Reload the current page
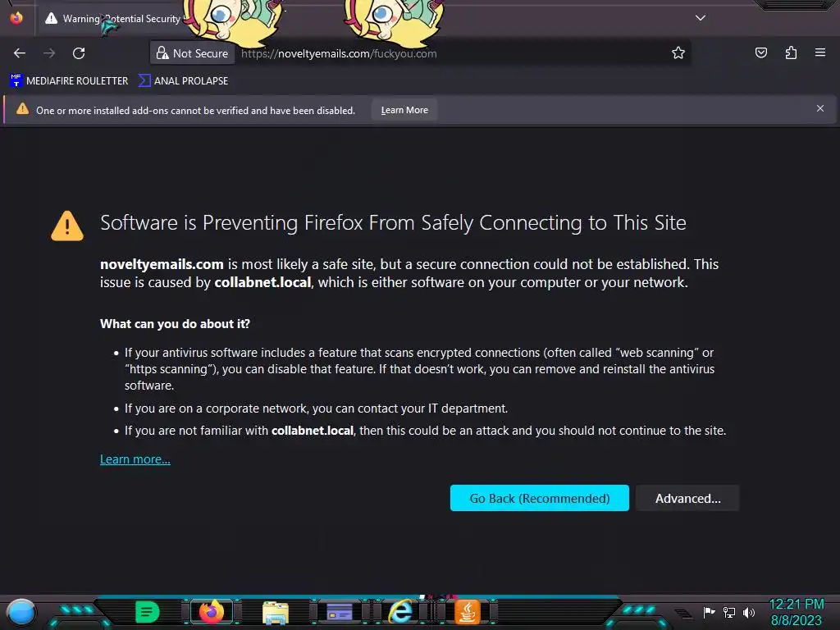This screenshot has height=630, width=840. [79, 53]
